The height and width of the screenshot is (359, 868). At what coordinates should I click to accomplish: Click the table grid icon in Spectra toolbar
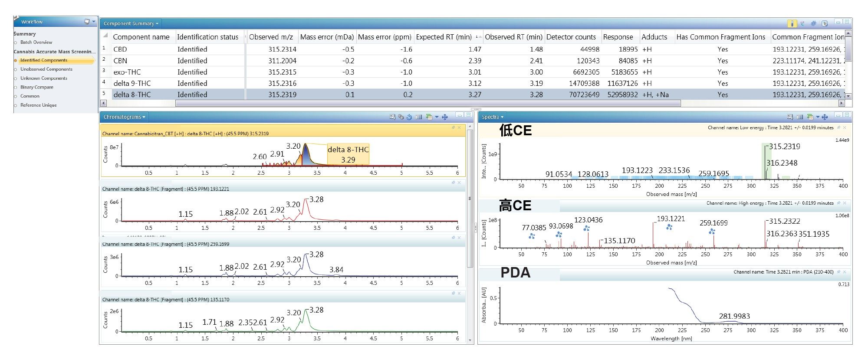point(800,117)
